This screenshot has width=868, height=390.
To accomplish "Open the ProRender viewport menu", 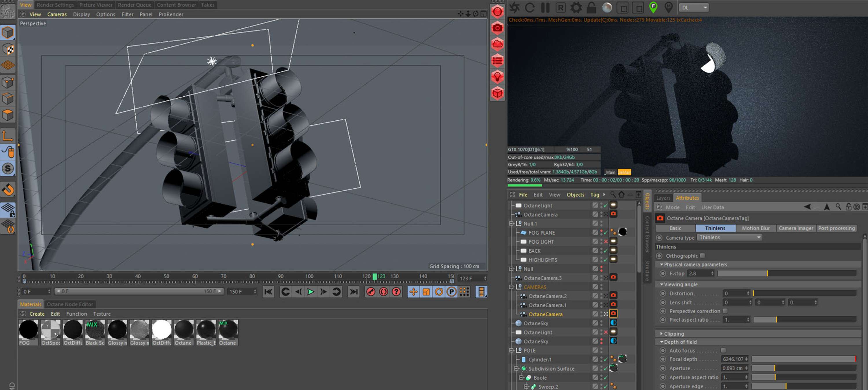I will tap(171, 14).
